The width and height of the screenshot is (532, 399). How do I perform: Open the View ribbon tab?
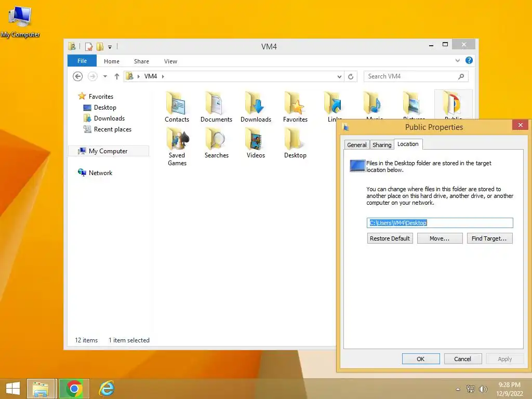coord(170,61)
